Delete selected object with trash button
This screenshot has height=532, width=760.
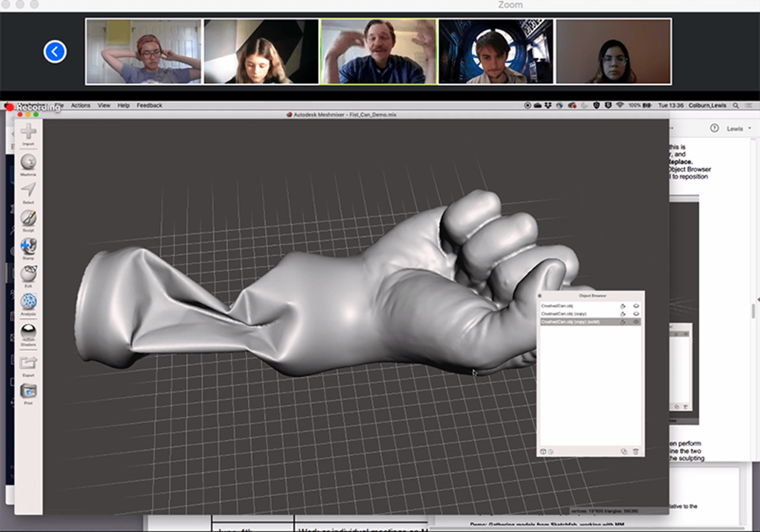coord(636,451)
